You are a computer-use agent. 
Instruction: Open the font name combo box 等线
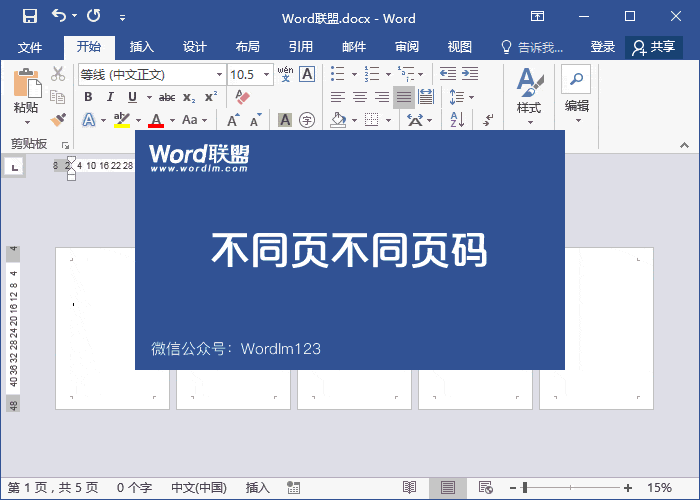tap(151, 75)
